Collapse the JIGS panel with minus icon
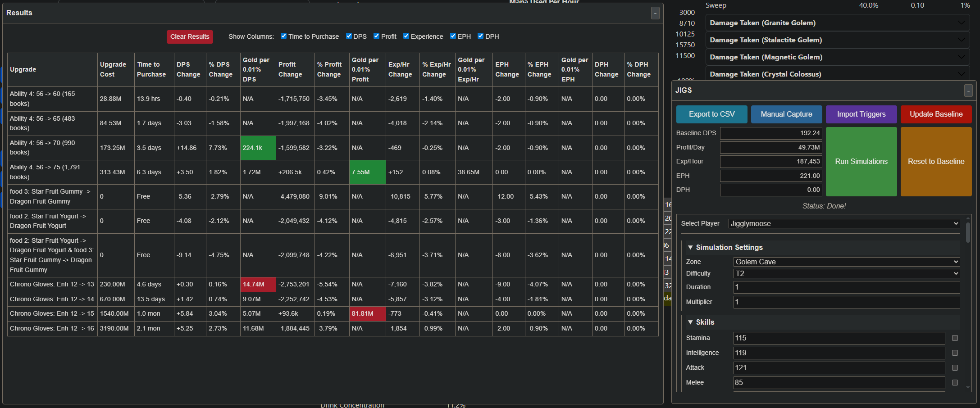The width and height of the screenshot is (980, 408). (968, 91)
